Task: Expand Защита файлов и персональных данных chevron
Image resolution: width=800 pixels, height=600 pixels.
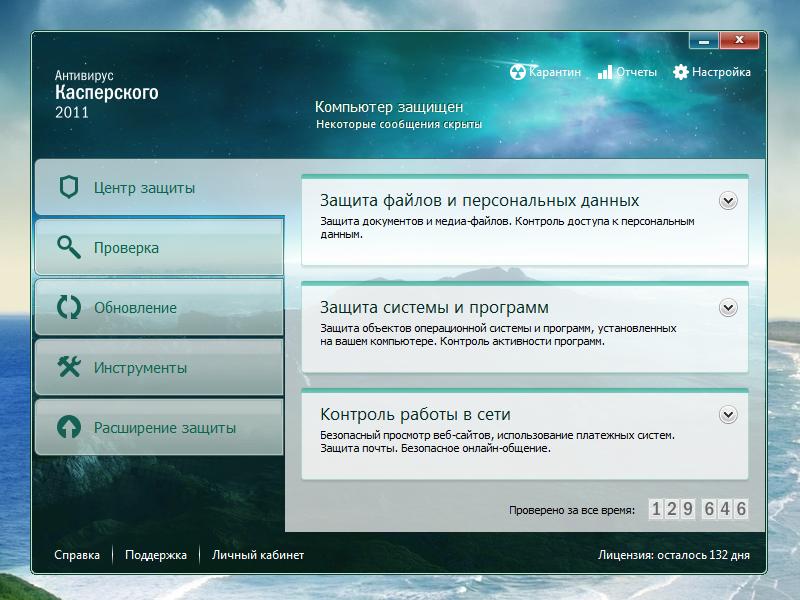Action: [728, 201]
